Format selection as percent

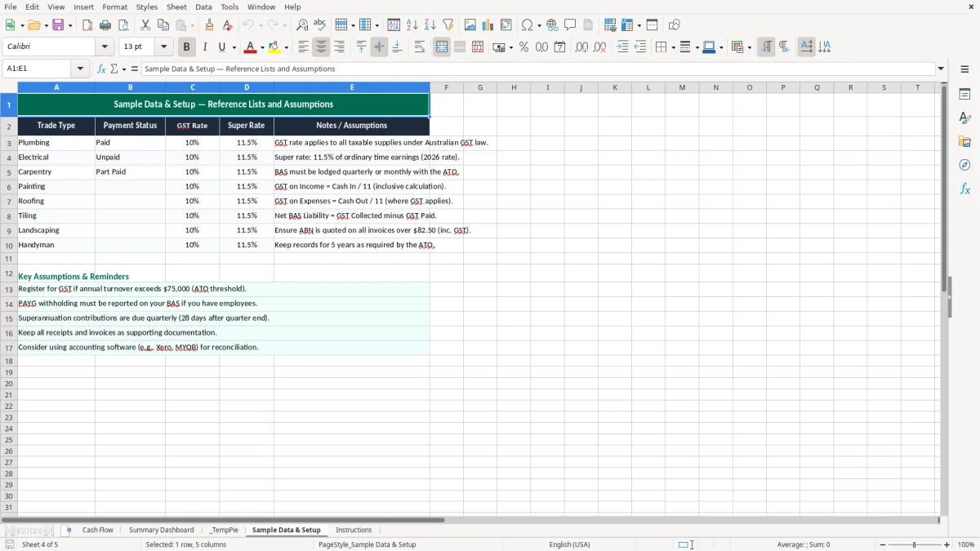[x=524, y=47]
